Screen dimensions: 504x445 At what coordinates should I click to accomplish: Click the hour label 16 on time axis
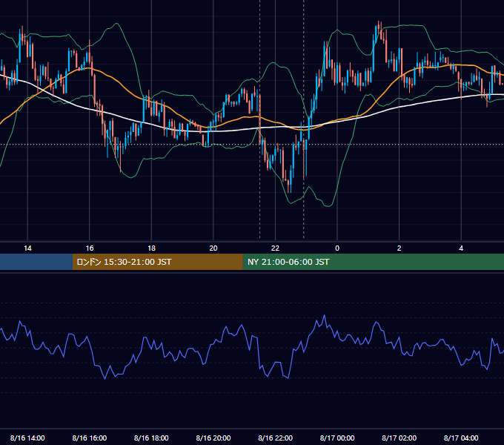pyautogui.click(x=90, y=248)
